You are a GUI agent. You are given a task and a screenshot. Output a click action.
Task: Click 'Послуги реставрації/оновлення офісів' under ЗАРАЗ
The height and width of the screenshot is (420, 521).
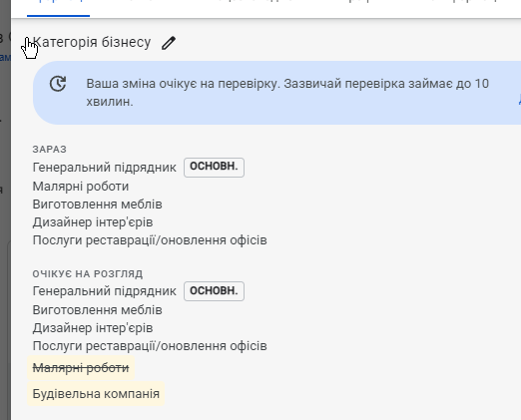(150, 240)
